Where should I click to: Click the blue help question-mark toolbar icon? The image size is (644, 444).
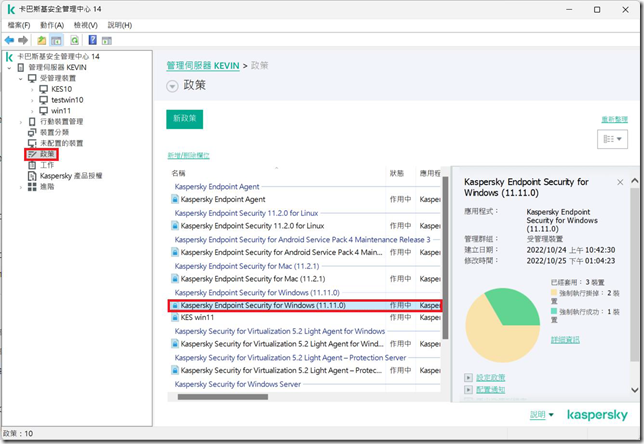92,40
